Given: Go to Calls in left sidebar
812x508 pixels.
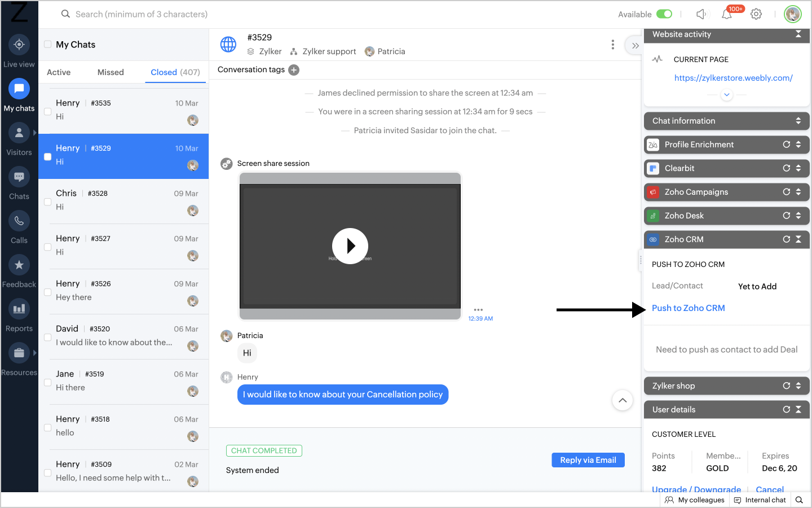Looking at the screenshot, I should coord(19,221).
